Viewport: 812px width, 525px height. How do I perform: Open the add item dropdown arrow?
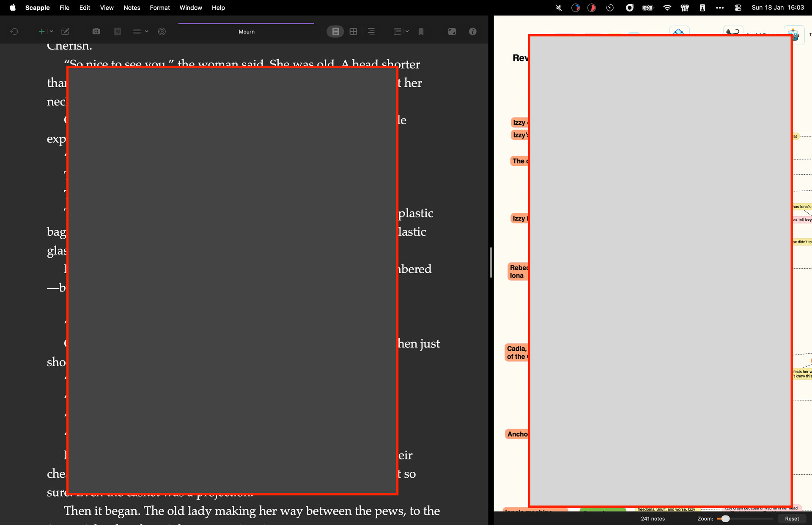(x=51, y=32)
